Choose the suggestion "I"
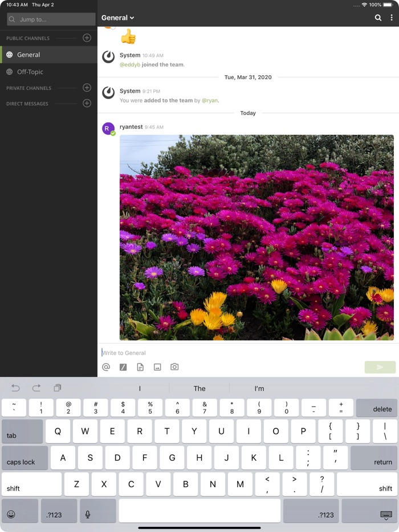The width and height of the screenshot is (399, 532). 140,388
